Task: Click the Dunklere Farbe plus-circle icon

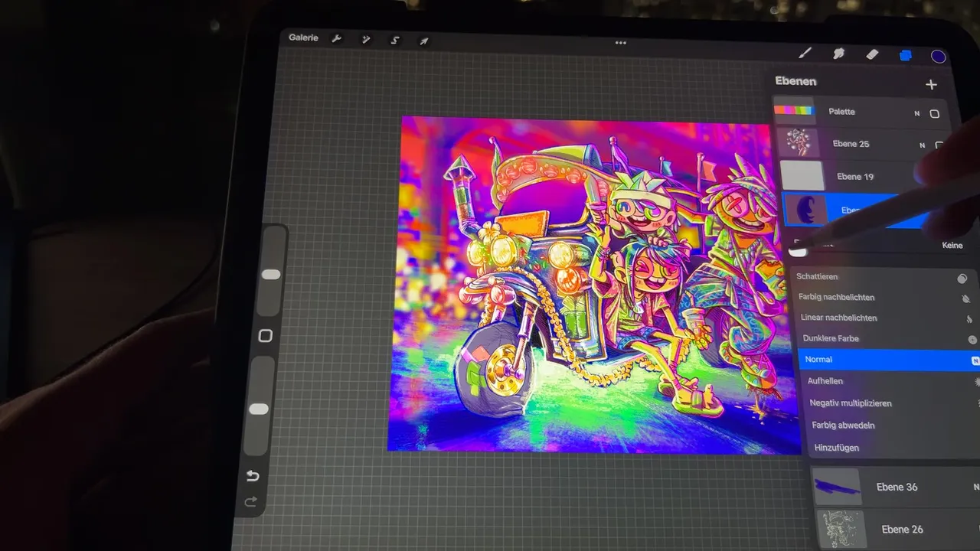Action: [x=972, y=340]
